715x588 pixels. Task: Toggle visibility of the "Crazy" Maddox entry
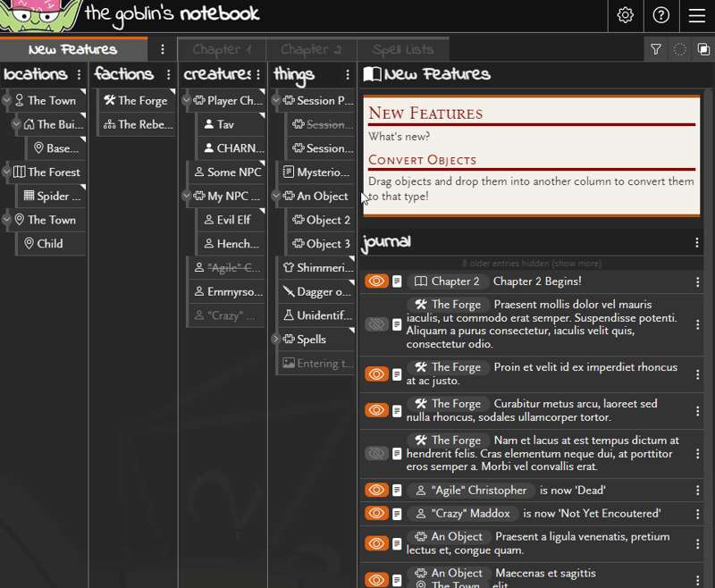(376, 513)
